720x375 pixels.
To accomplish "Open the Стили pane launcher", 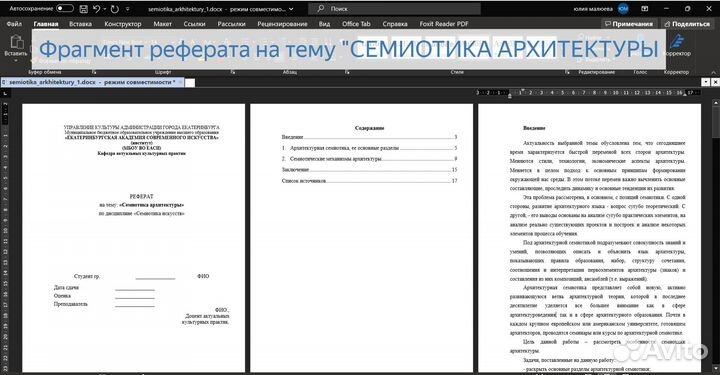I will pos(567,72).
